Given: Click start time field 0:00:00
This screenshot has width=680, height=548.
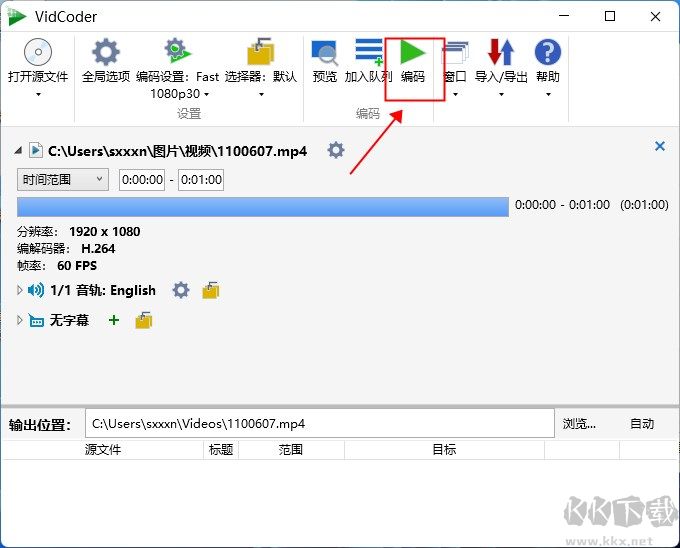Looking at the screenshot, I should tap(142, 179).
